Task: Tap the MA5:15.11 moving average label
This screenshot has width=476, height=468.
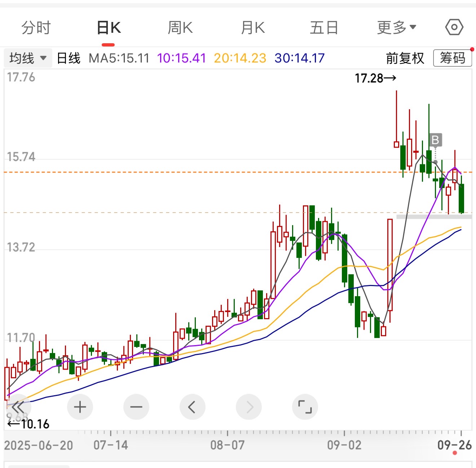Action: point(119,58)
